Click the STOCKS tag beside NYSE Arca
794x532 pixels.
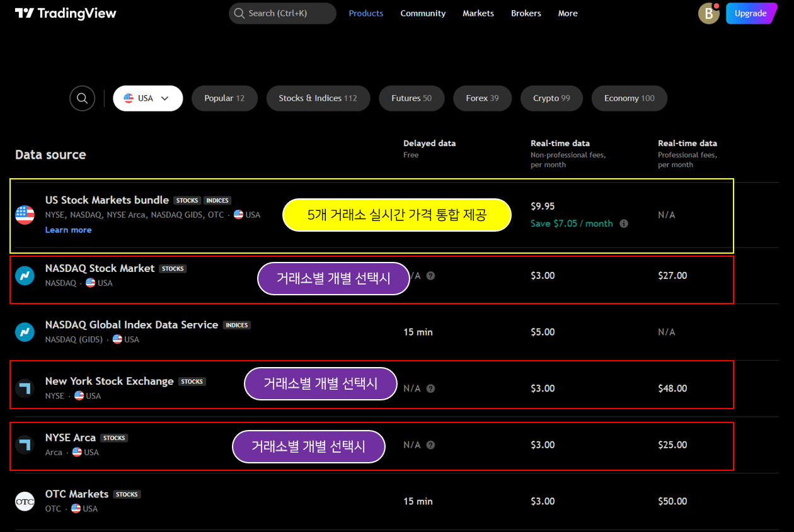point(114,438)
